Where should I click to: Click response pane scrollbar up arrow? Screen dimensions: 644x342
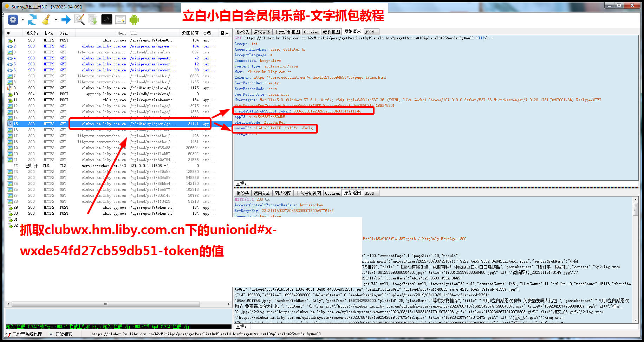click(635, 200)
